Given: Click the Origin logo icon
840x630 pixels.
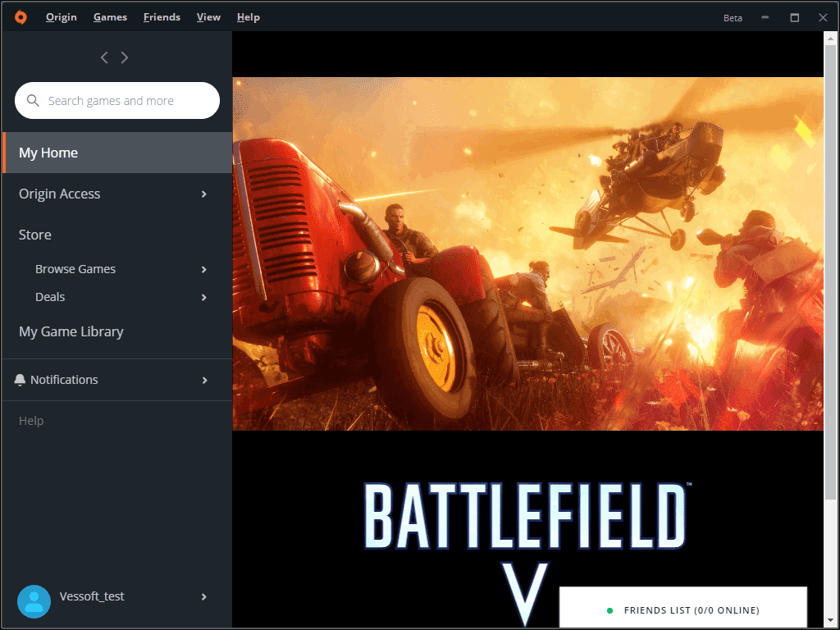Looking at the screenshot, I should pyautogui.click(x=21, y=17).
